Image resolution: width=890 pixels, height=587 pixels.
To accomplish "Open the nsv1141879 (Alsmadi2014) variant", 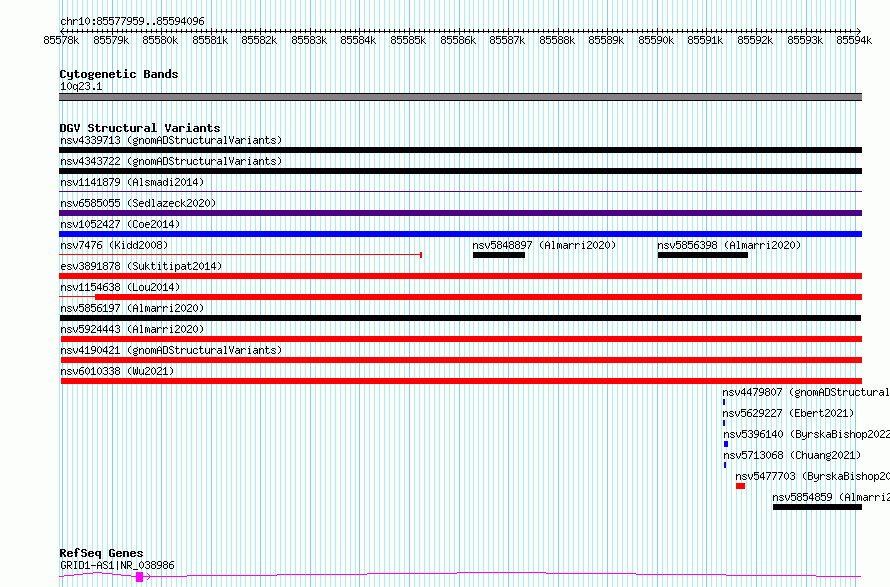I will [x=132, y=182].
